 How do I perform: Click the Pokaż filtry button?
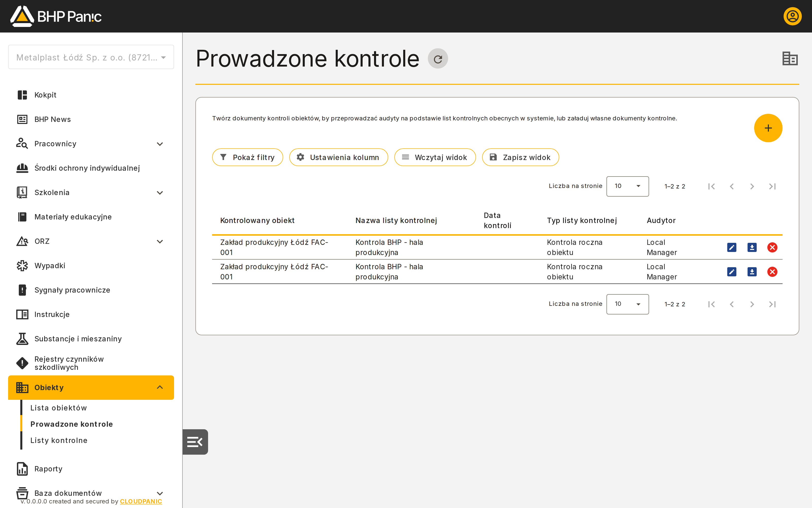[x=247, y=157]
